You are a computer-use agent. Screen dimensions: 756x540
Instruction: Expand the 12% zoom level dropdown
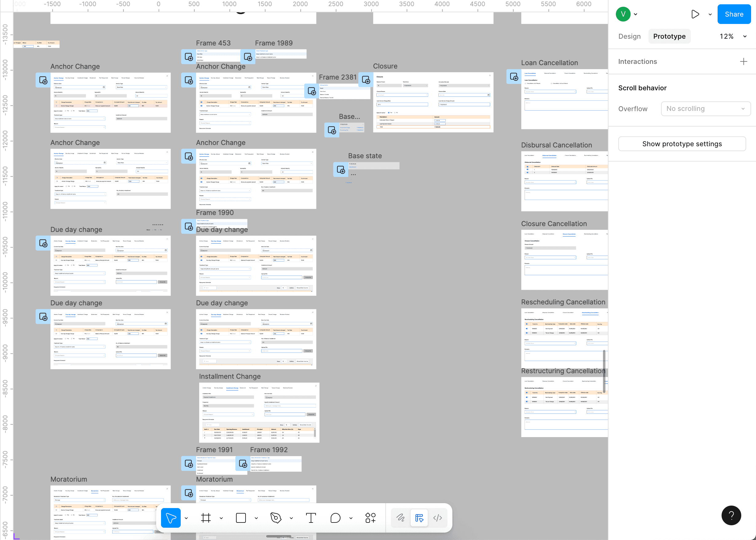tap(745, 37)
